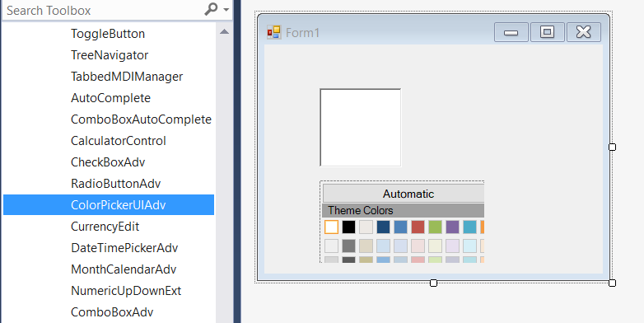This screenshot has width=644, height=323.
Task: Pick the black theme color swatch
Action: click(x=348, y=227)
